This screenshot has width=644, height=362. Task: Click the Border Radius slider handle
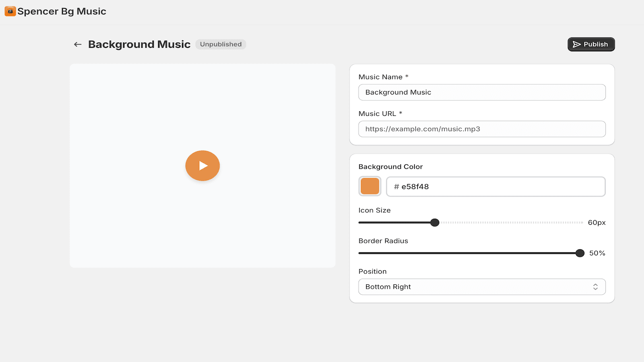(x=580, y=253)
